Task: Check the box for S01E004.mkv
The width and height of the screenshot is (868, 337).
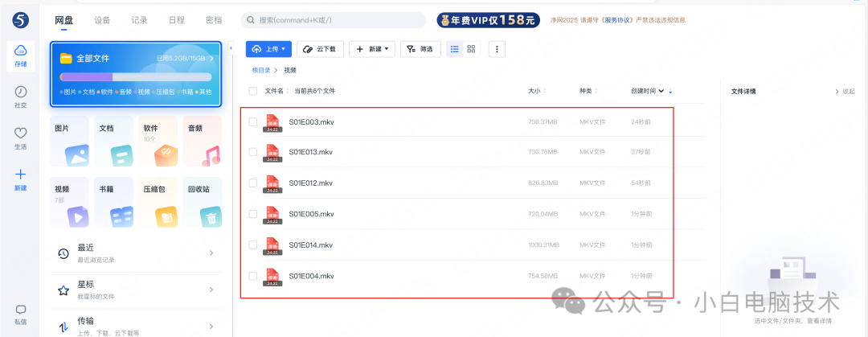Action: [253, 276]
